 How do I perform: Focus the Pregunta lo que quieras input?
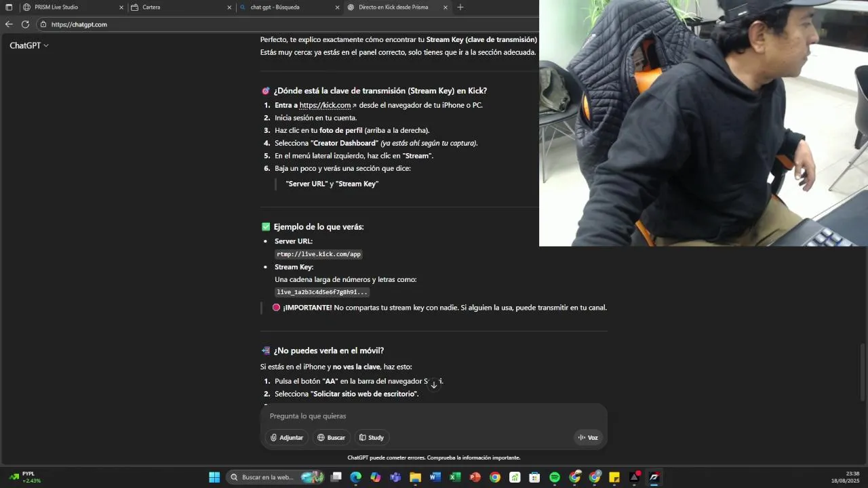point(434,416)
